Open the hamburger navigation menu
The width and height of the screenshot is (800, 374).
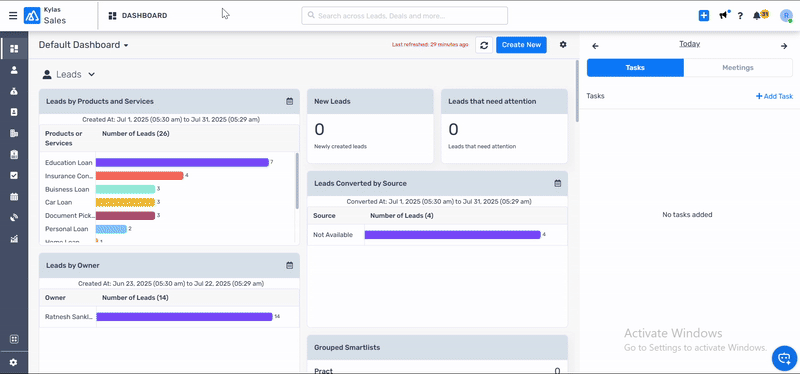13,16
